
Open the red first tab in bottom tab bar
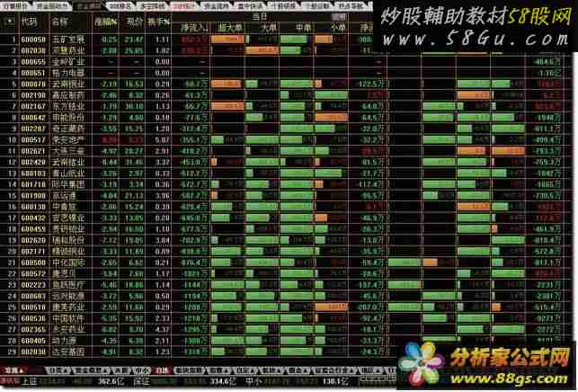tap(14, 370)
